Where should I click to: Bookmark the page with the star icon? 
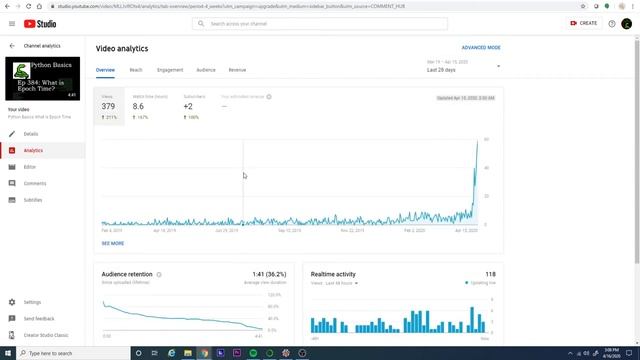coord(583,6)
